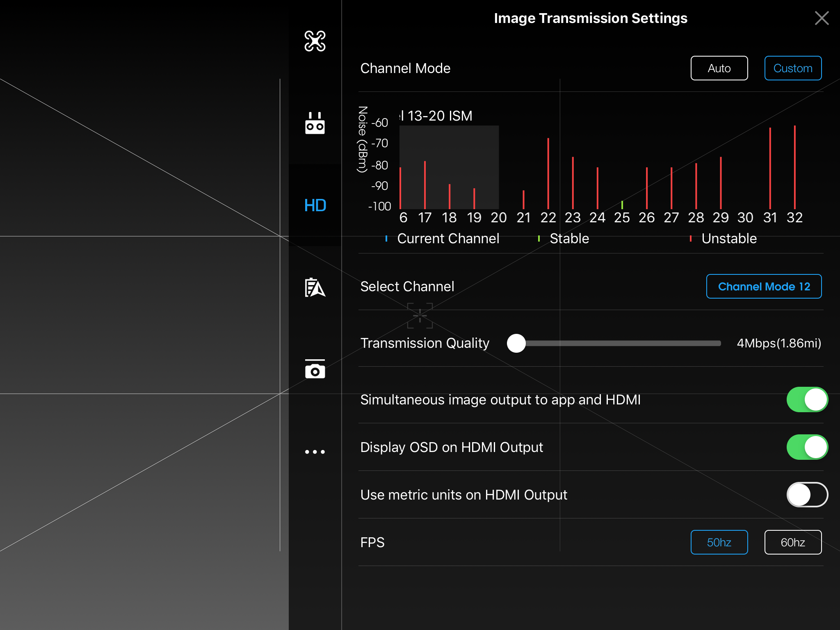Select 50hz FPS option

(x=719, y=542)
